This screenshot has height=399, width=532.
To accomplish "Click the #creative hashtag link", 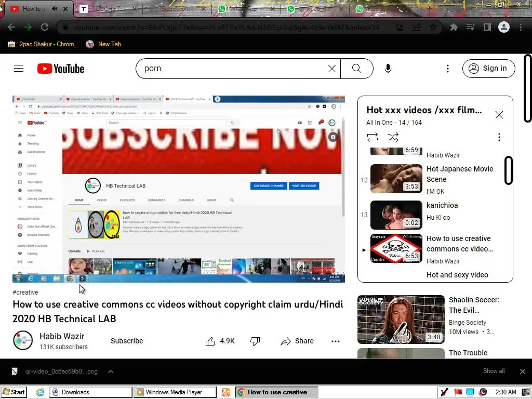I will click(x=25, y=292).
